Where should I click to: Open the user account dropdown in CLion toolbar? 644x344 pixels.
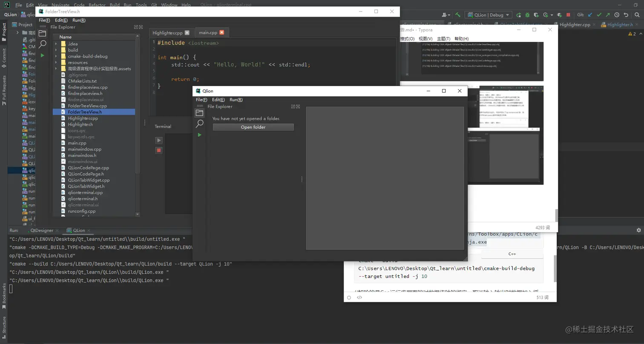tap(446, 15)
